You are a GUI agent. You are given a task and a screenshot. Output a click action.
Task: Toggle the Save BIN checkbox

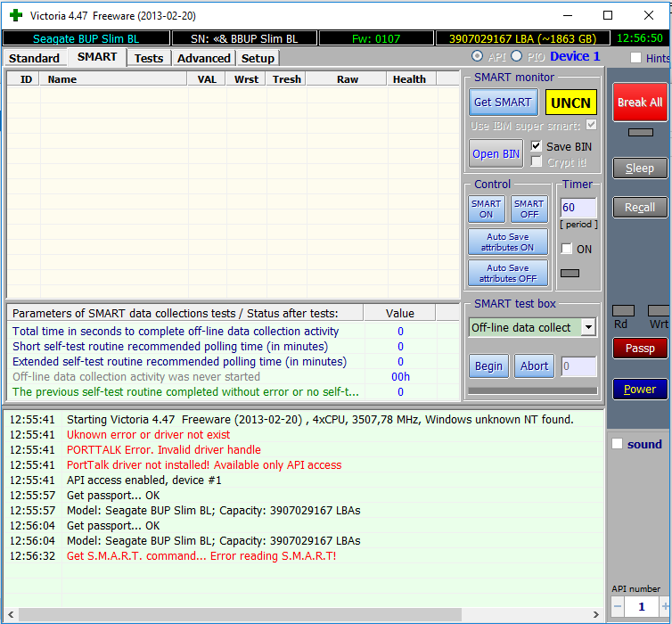pyautogui.click(x=537, y=146)
